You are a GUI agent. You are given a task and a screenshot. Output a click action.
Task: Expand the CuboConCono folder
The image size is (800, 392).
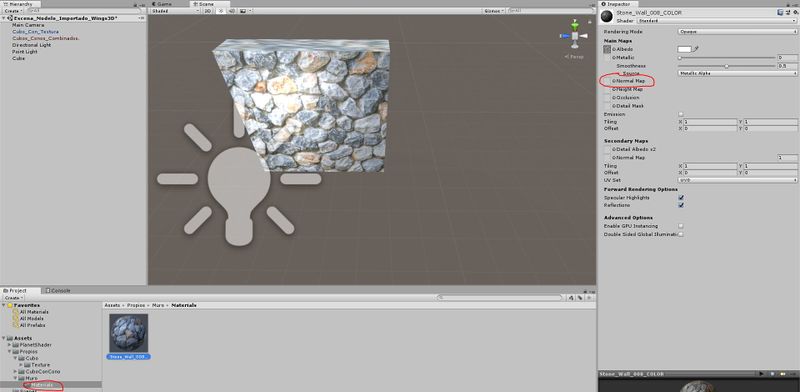point(16,372)
